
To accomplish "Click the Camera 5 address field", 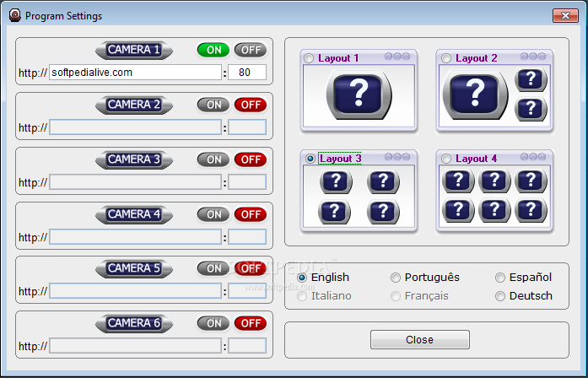I will [x=135, y=291].
